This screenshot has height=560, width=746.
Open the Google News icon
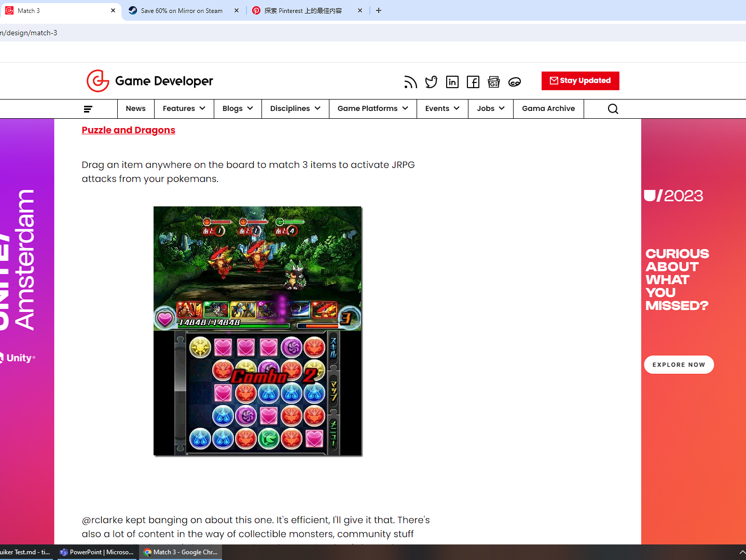494,82
